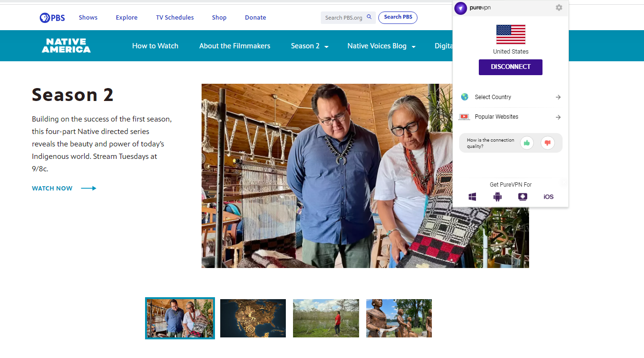Select the golden map carousel thumbnail
This screenshot has width=644, height=358.
[253, 318]
